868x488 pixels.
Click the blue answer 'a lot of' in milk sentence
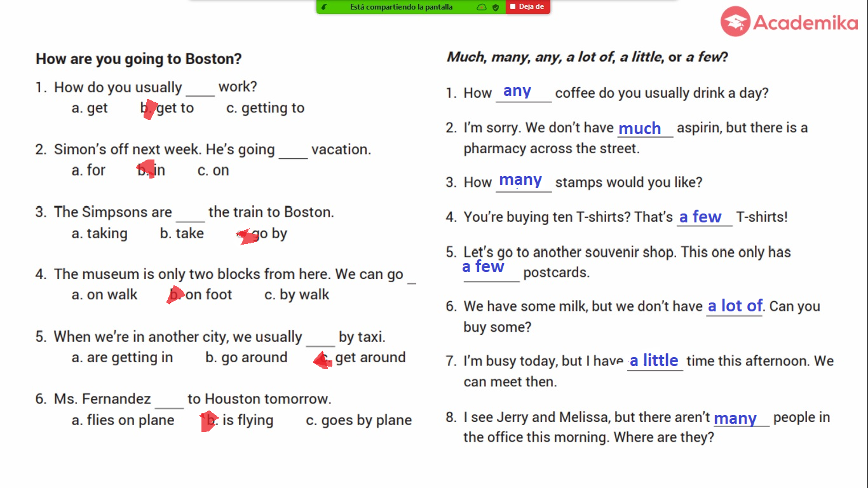[735, 306]
